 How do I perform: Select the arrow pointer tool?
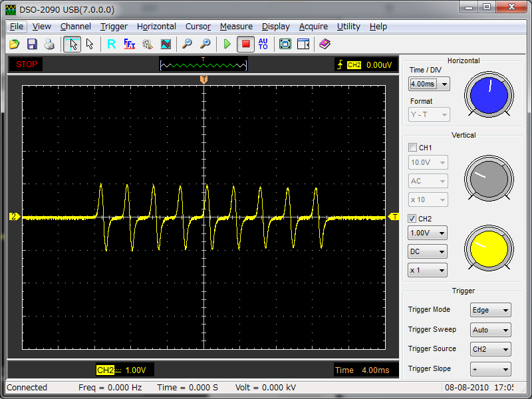90,44
